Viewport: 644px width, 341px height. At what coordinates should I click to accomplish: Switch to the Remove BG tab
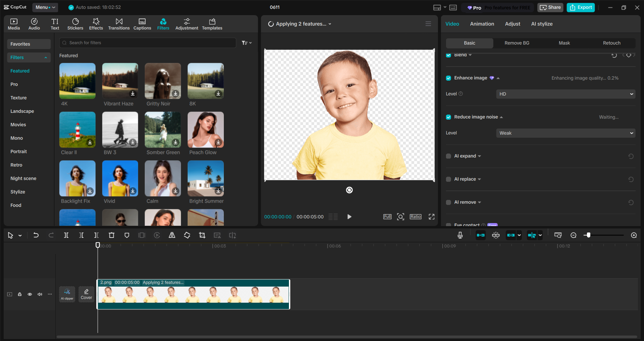[516, 43]
